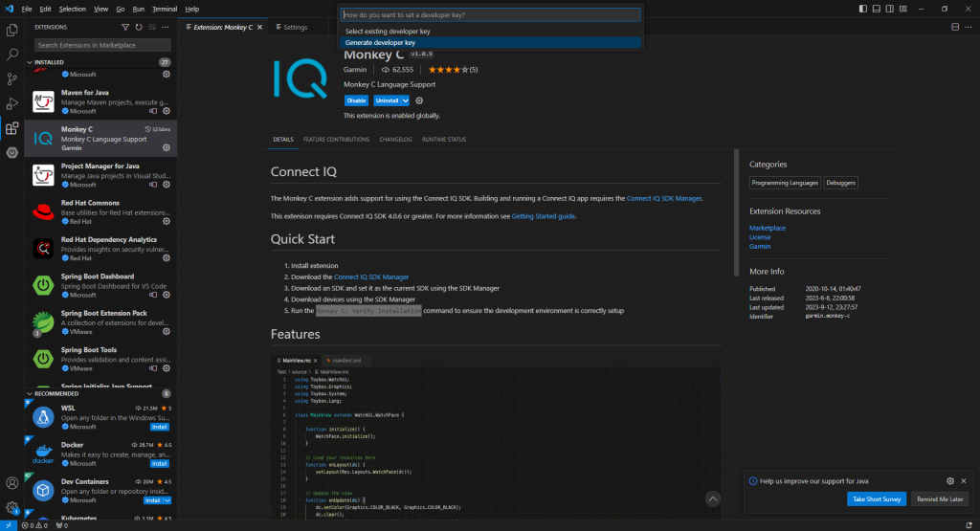Open the Accounts icon in activity bar
Viewport: 980px width, 531px height.
[x=11, y=483]
